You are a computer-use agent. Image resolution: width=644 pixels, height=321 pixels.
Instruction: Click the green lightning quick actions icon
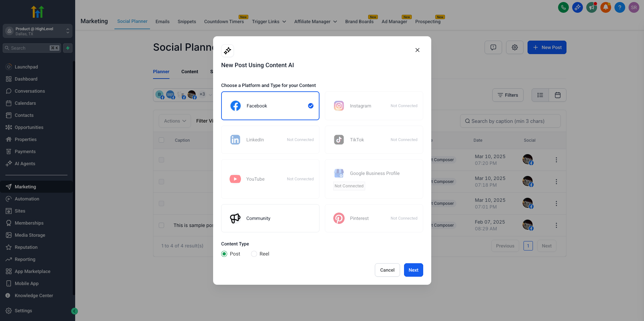point(68,48)
